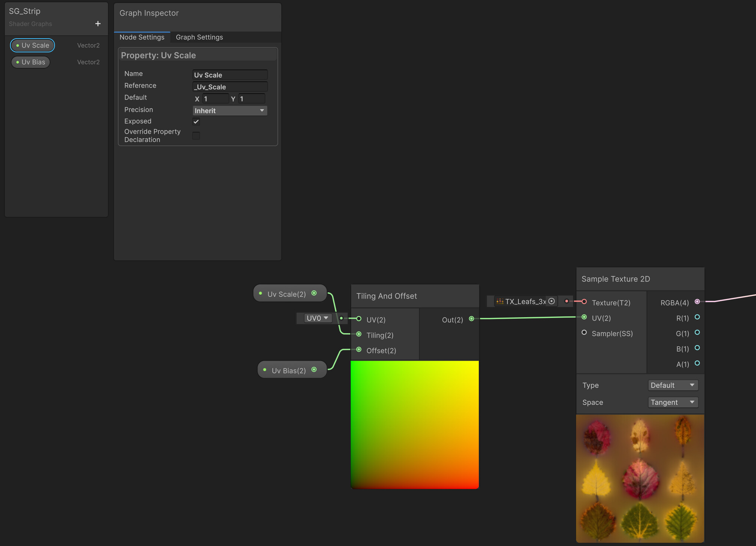Switch to the Node Settings tab
This screenshot has width=756, height=546.
[142, 37]
